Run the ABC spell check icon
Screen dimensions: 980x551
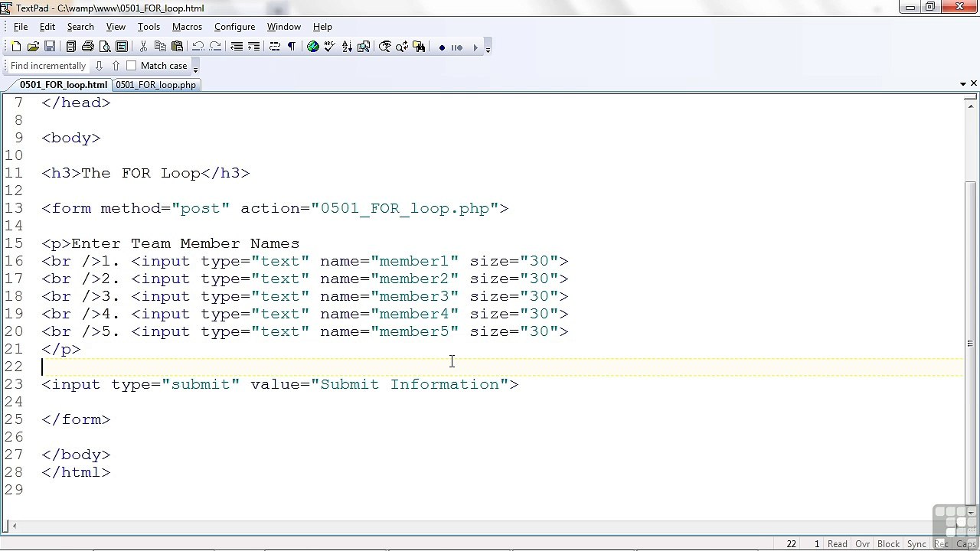coord(330,47)
